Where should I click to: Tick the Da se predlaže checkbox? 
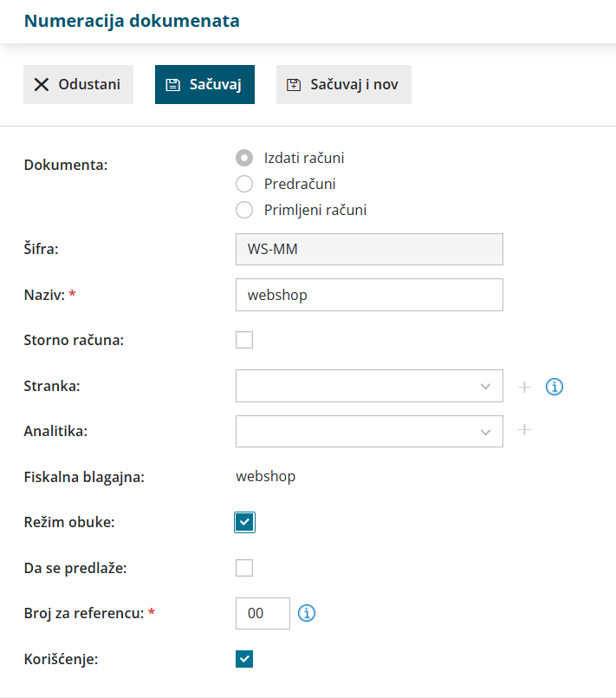coord(244,568)
